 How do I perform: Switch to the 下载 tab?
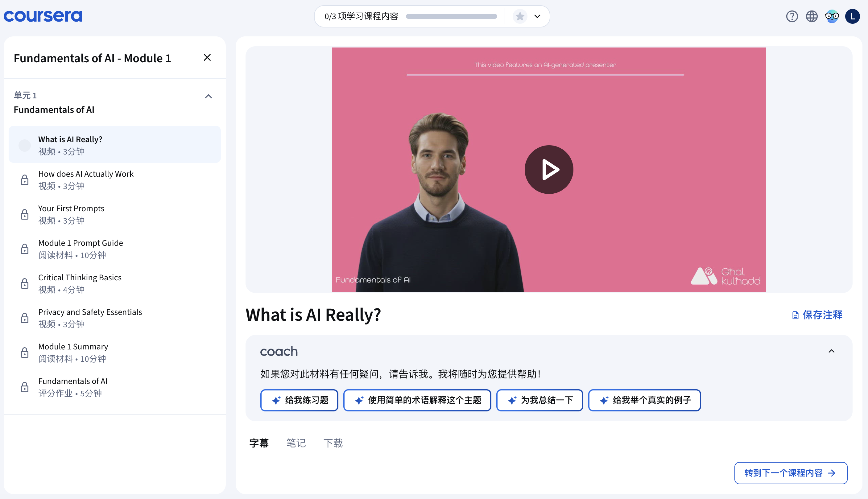(x=333, y=443)
